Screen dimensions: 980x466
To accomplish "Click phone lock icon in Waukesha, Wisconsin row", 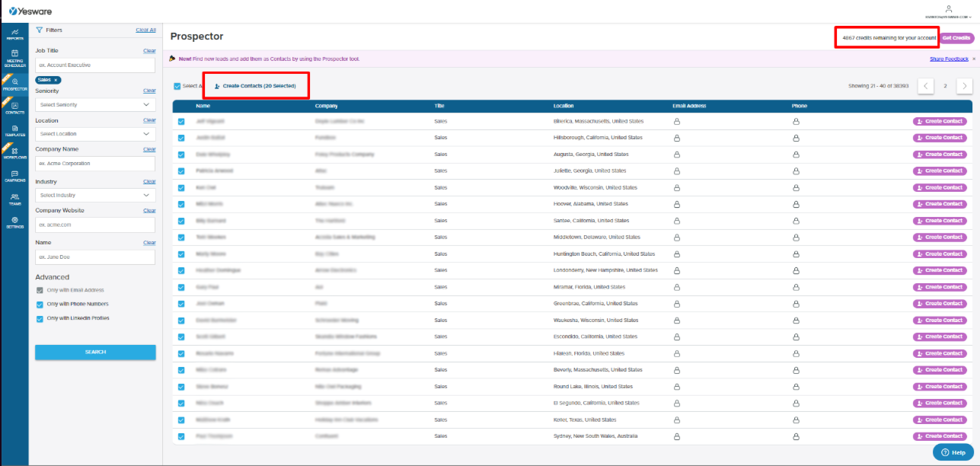I will click(796, 321).
